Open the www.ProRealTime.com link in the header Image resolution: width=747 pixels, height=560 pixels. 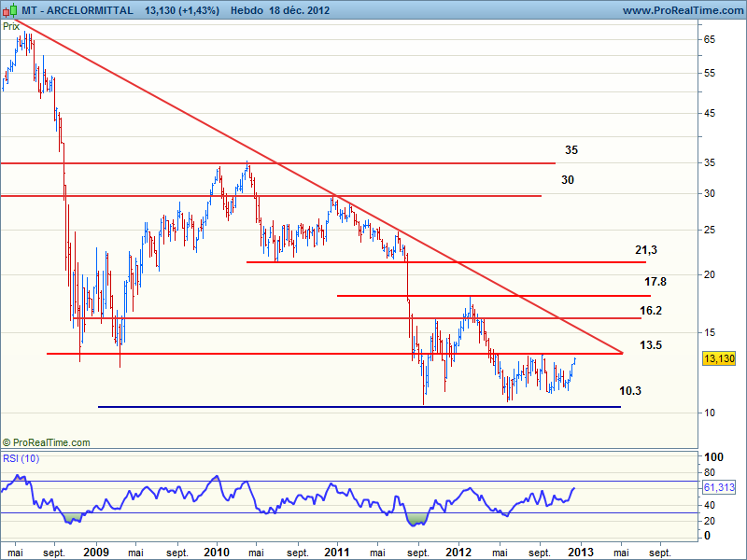click(681, 10)
